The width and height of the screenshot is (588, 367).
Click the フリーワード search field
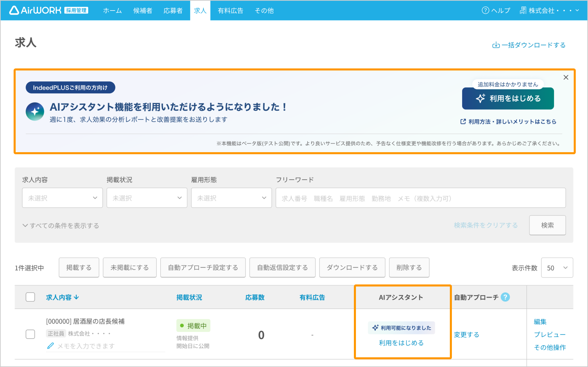coord(421,198)
